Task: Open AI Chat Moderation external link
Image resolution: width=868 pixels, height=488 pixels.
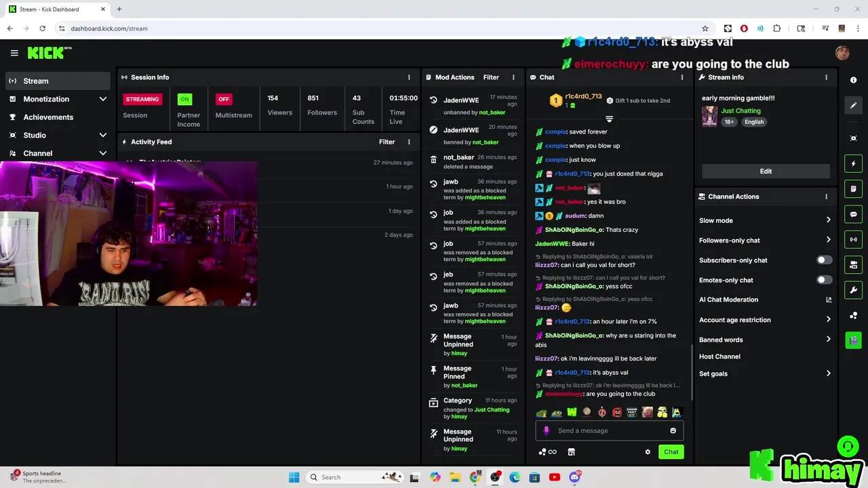Action: (829, 300)
